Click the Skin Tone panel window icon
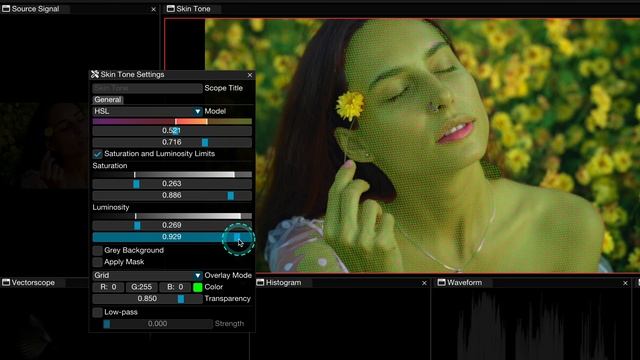Viewport: 640px width, 360px height. (171, 9)
